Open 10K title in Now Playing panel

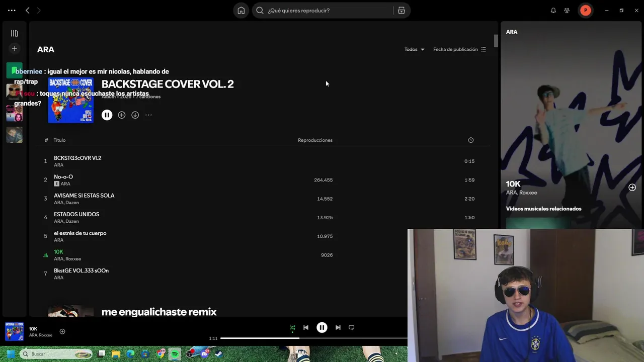coord(513,184)
